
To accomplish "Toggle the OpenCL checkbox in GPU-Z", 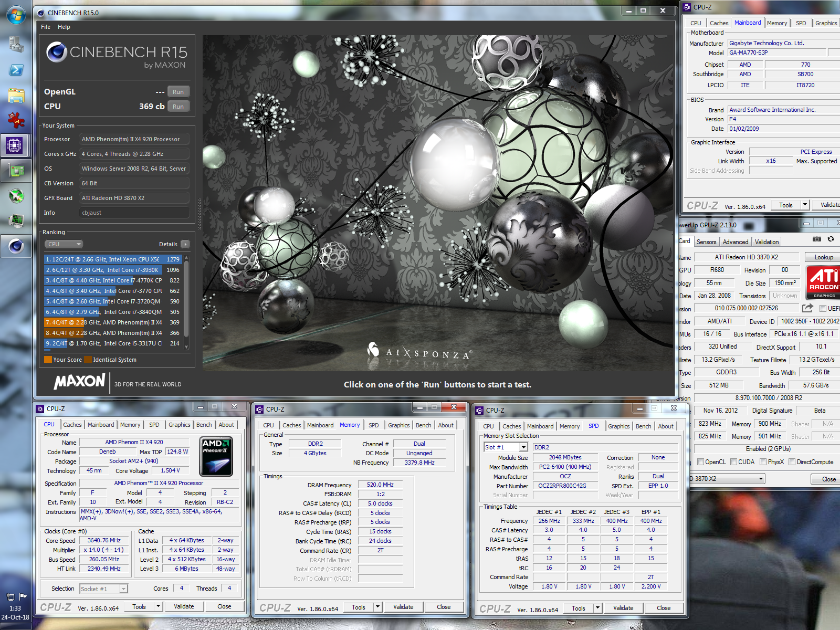I will 700,462.
